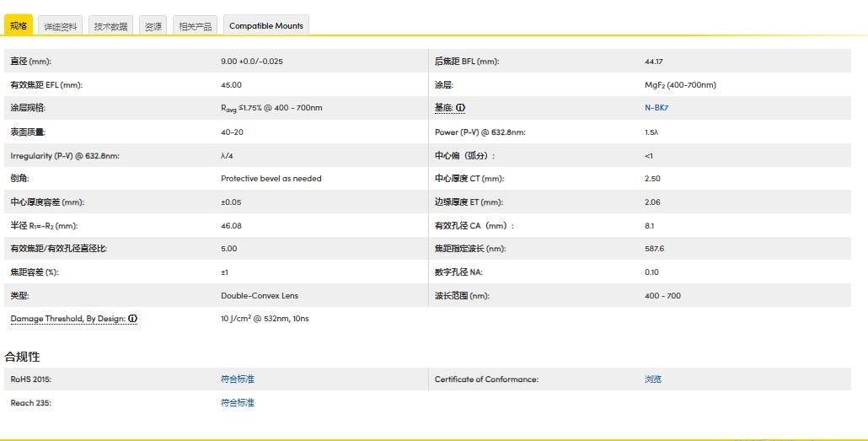Click the Irregularity (P-V) @ 632.8nm label

click(x=65, y=156)
